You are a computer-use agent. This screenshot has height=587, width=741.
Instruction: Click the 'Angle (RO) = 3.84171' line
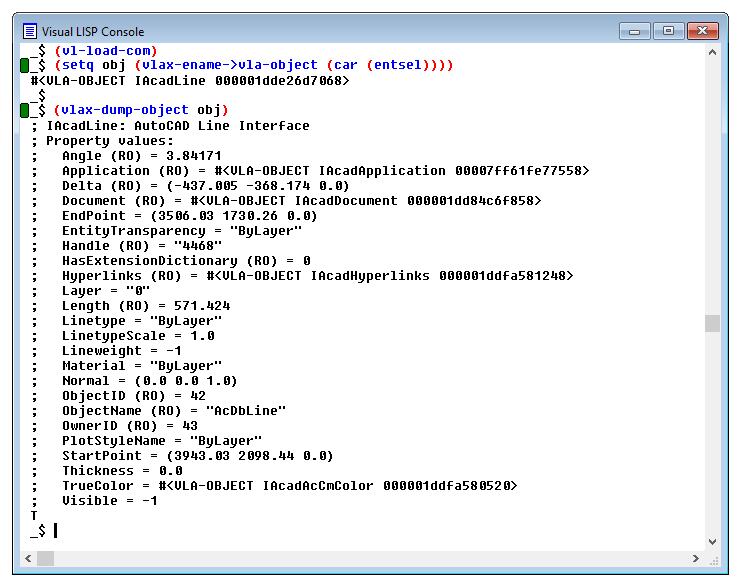point(142,156)
